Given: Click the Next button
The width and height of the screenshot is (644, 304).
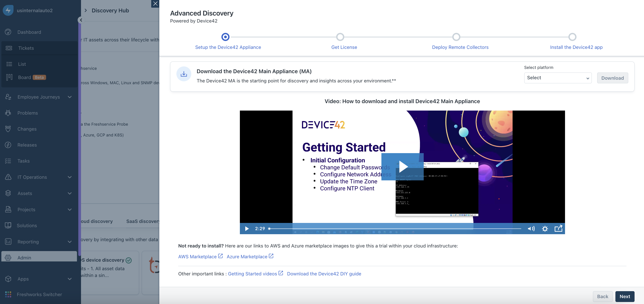Looking at the screenshot, I should (624, 297).
